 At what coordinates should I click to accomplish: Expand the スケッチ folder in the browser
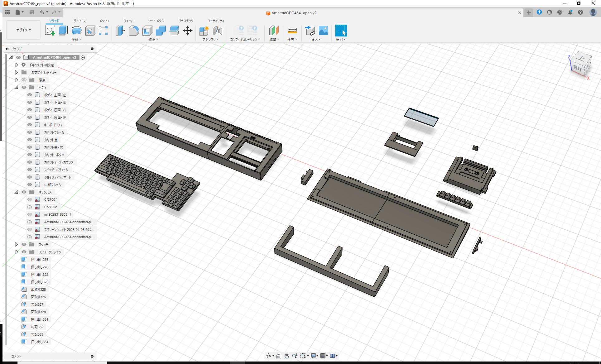coord(16,244)
